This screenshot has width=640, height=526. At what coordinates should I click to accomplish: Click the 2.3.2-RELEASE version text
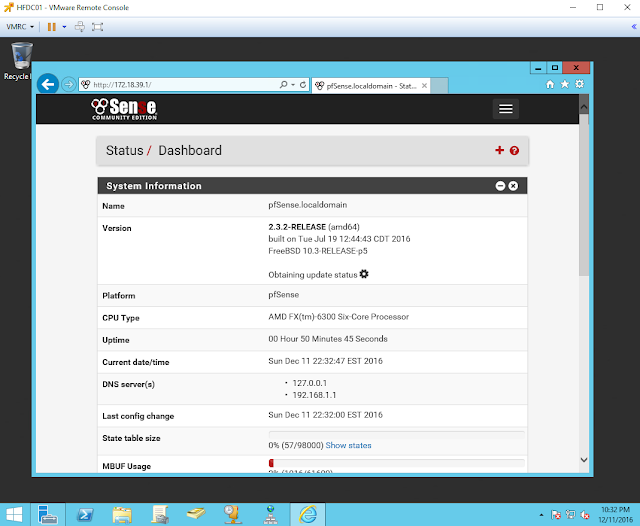click(297, 227)
